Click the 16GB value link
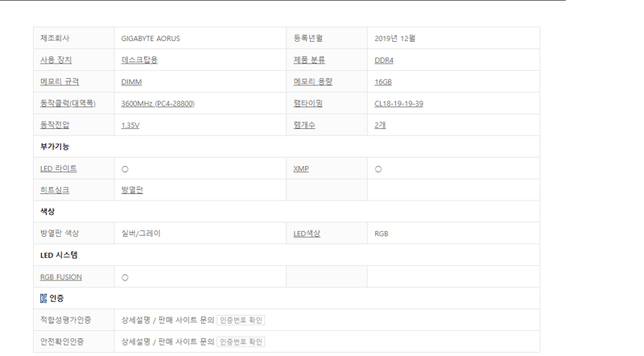The height and width of the screenshot is (356, 644). coord(383,82)
